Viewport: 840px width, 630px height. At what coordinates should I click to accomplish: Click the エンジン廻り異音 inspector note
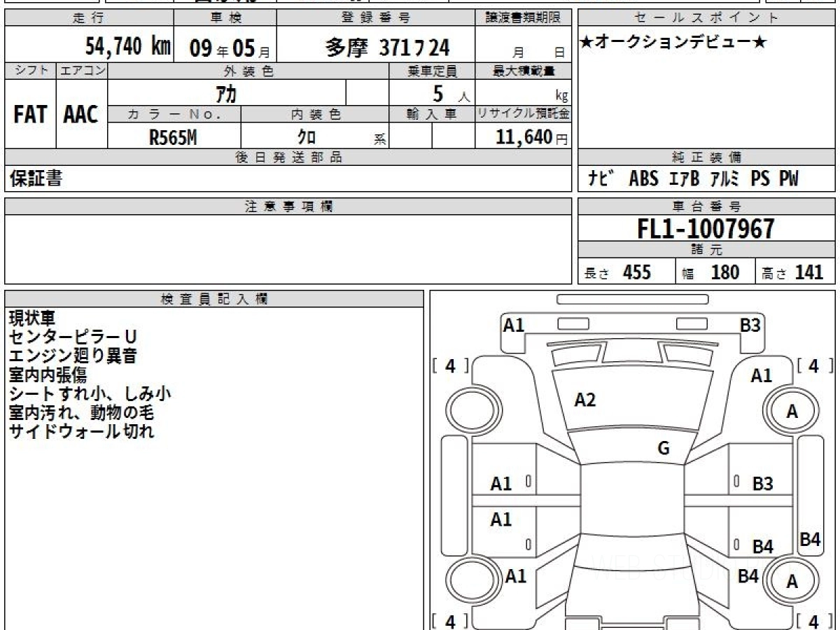pyautogui.click(x=72, y=356)
